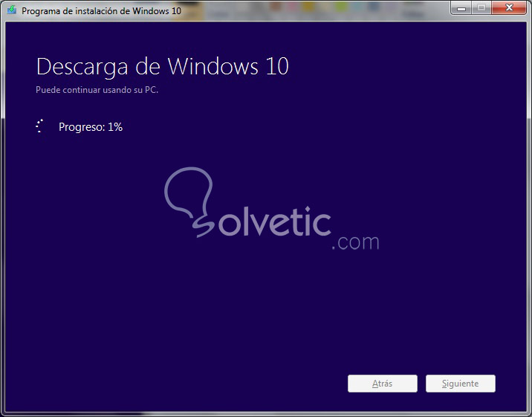Maximize the setup window

pyautogui.click(x=481, y=8)
